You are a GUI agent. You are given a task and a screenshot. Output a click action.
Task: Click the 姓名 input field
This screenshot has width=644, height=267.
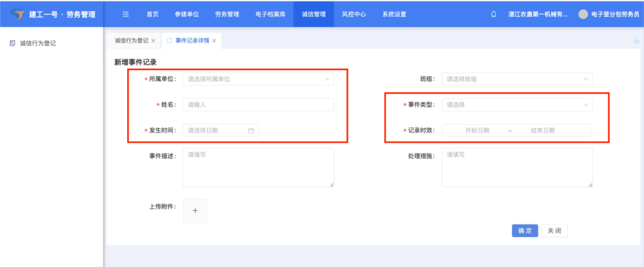pos(258,104)
